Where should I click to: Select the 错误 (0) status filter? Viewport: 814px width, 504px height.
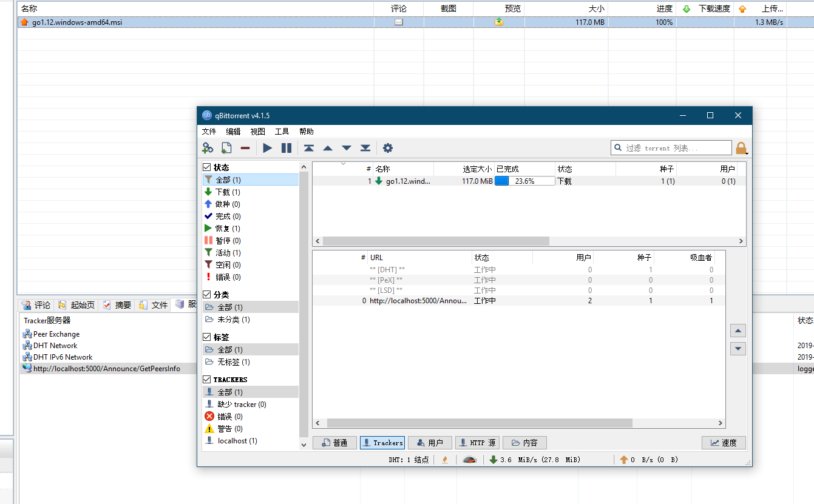click(251, 277)
